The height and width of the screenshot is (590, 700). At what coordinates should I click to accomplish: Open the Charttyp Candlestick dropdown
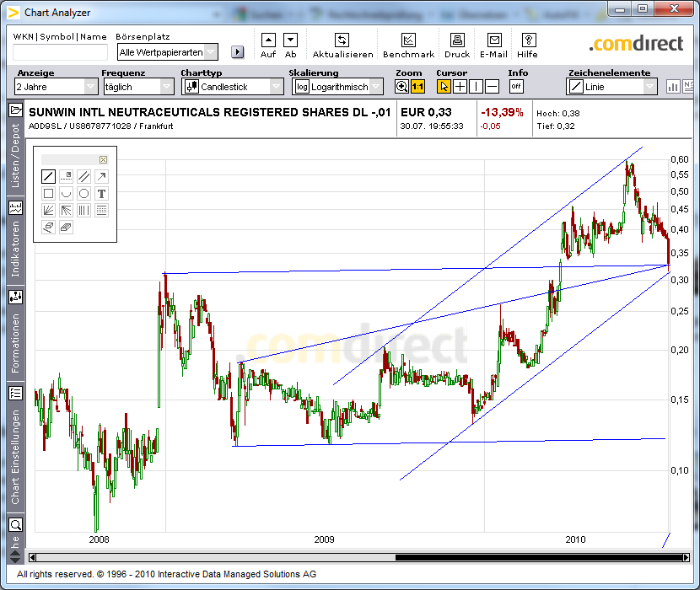click(233, 87)
